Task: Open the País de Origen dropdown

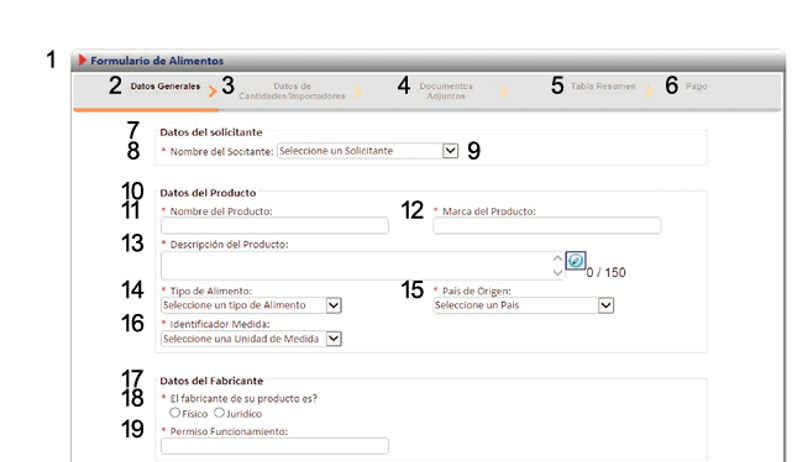Action: (x=605, y=305)
